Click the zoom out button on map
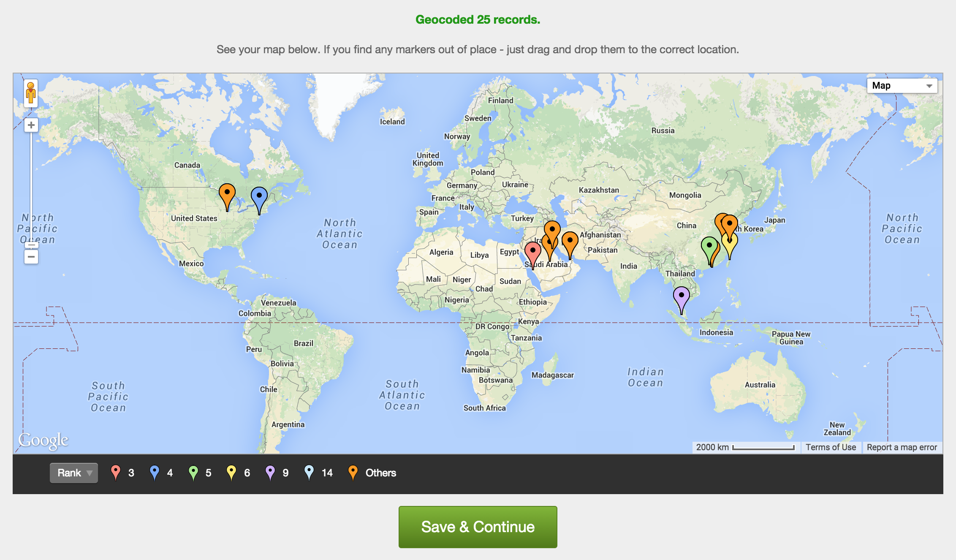The height and width of the screenshot is (560, 956). [31, 258]
